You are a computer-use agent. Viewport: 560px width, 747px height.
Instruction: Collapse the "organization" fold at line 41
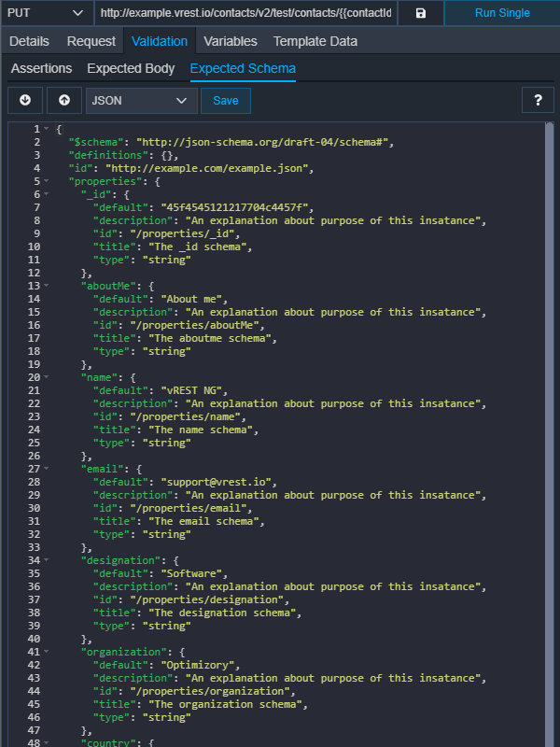(x=46, y=651)
